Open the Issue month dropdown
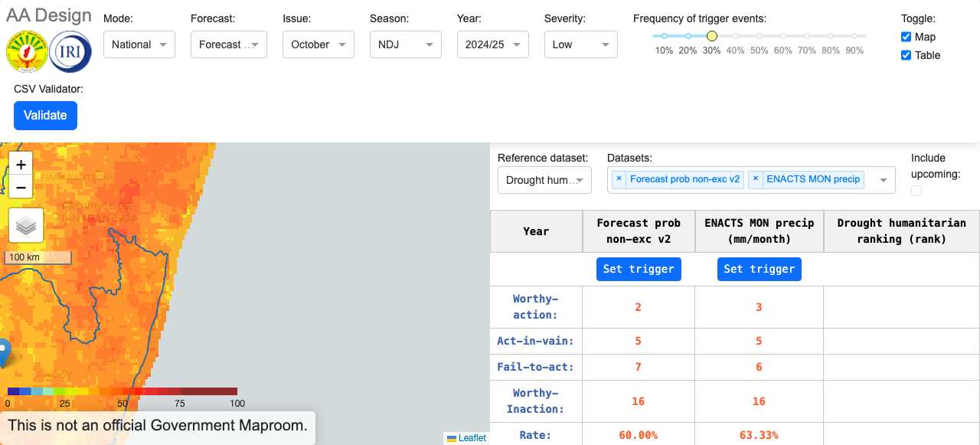This screenshot has height=445, width=980. 318,44
